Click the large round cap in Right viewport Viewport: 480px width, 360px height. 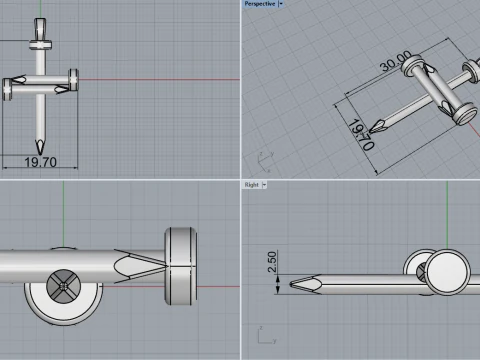448,272
